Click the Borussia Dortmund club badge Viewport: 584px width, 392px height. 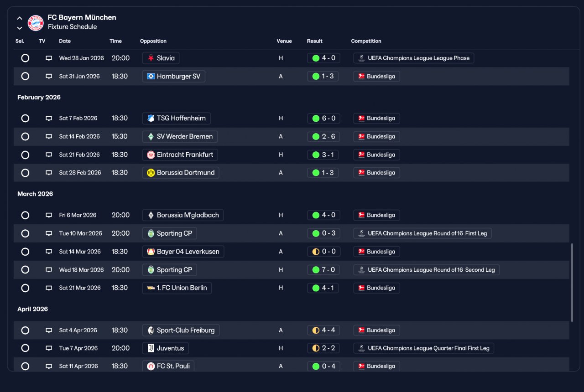[151, 173]
